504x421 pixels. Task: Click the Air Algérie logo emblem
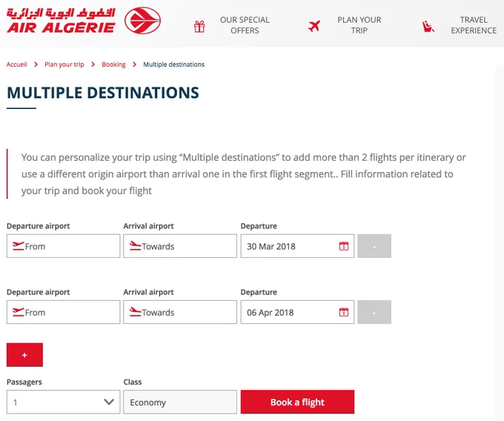tap(142, 21)
